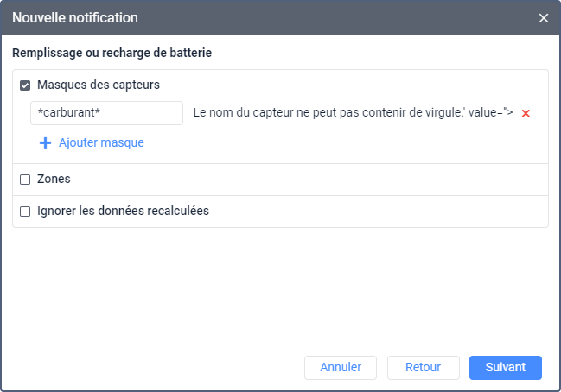Click the Ignorer les données recalculées label

tap(123, 211)
